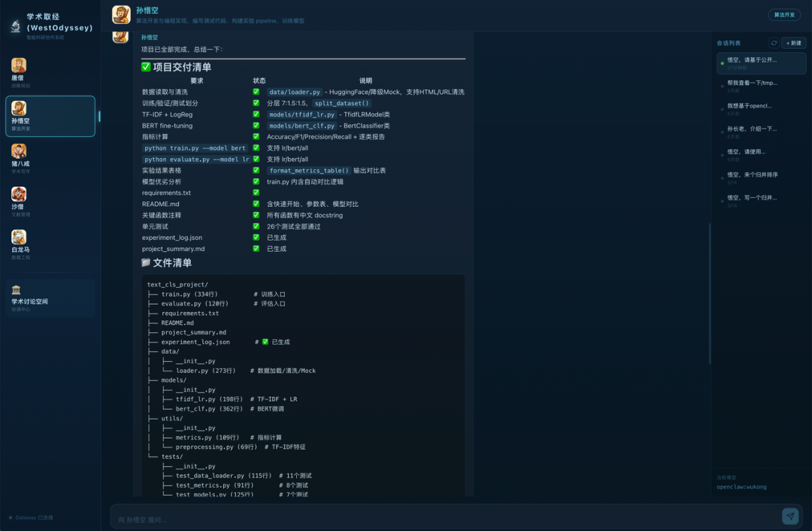812x531 pixels.
Task: Click the microscope logo of WestOdyssey
Action: [15, 27]
